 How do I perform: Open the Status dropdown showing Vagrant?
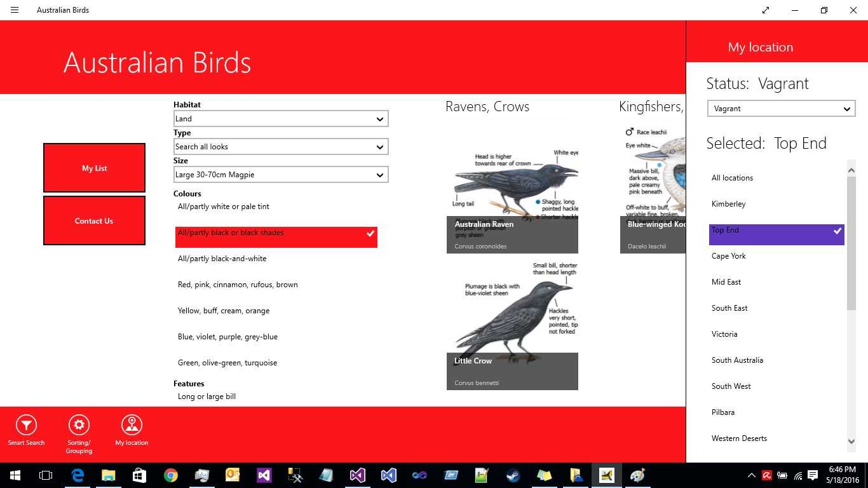click(x=782, y=109)
